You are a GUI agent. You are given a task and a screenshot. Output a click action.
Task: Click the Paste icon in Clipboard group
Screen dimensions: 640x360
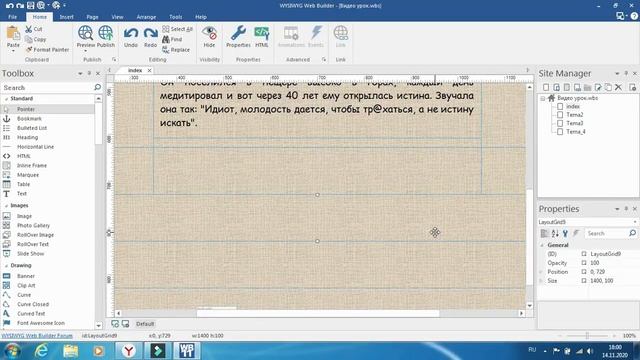pyautogui.click(x=13, y=33)
